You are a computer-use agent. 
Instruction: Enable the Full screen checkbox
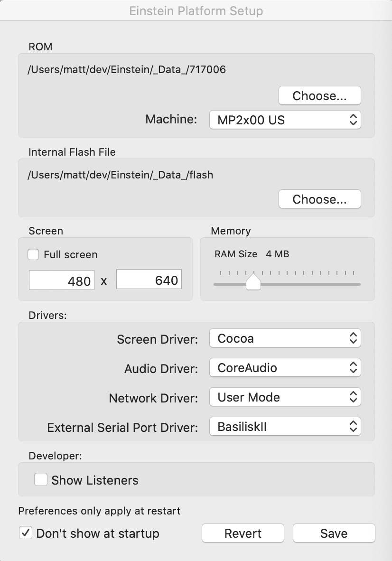[33, 254]
